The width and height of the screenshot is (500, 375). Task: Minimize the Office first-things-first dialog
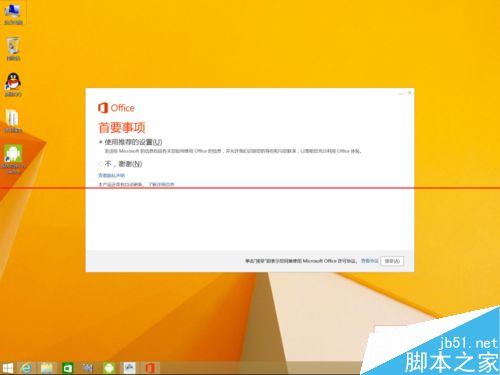pos(401,93)
